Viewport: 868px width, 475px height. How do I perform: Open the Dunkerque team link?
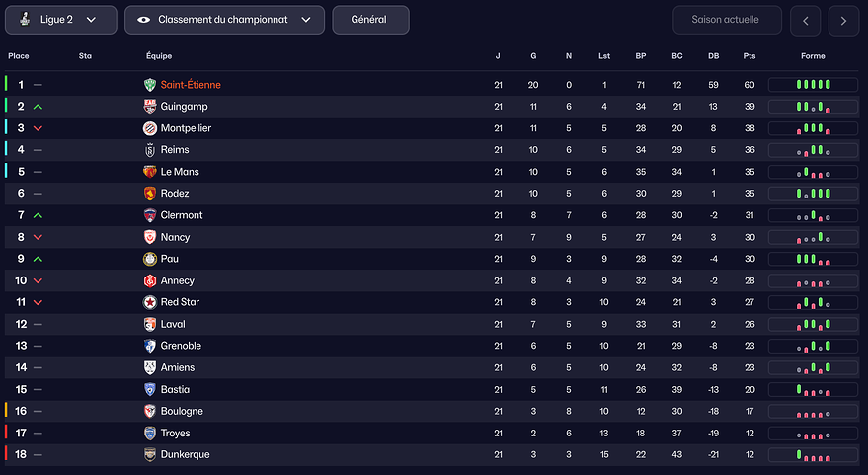[x=185, y=454]
